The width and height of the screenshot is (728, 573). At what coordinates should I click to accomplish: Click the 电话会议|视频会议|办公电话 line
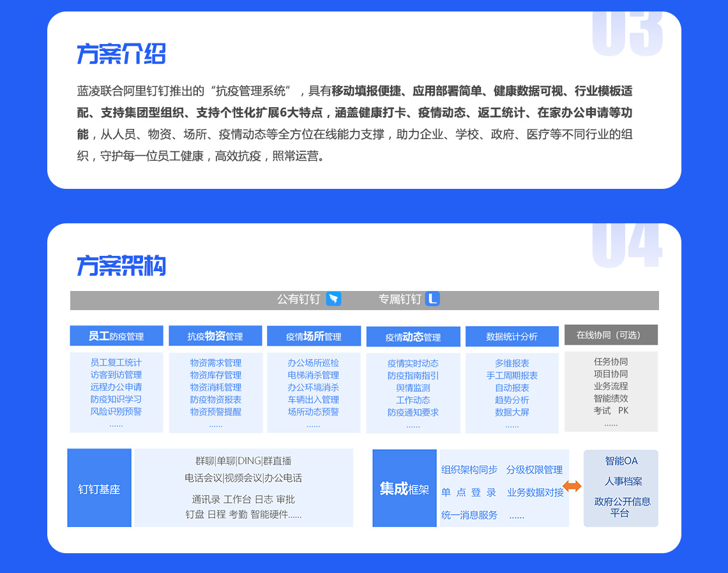click(243, 478)
